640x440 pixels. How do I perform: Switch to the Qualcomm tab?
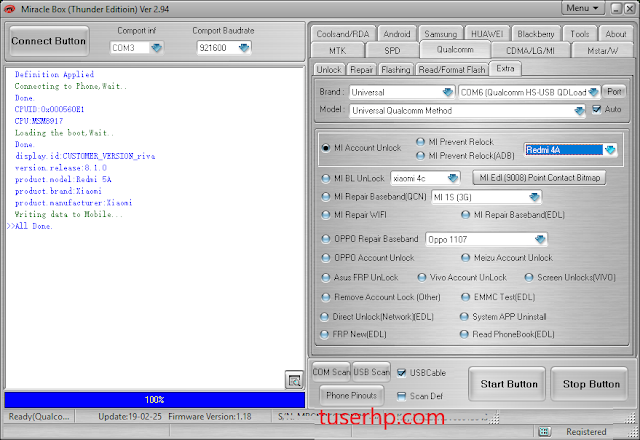point(455,49)
